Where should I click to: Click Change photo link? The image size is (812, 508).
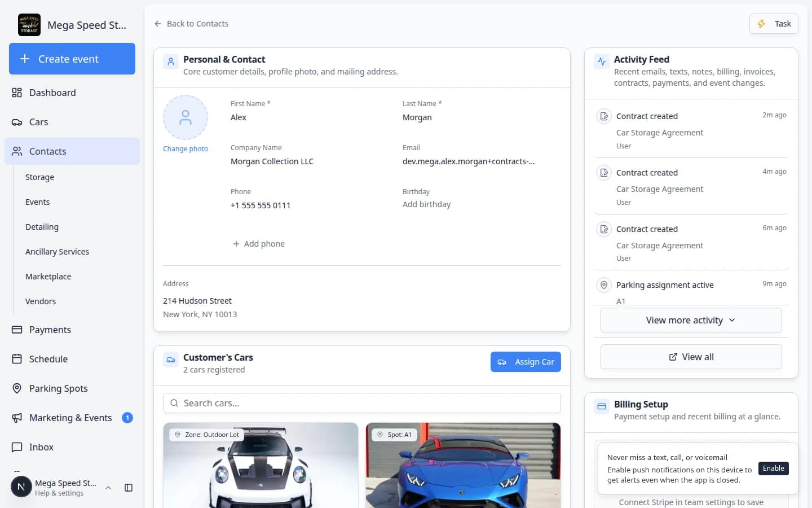[186, 149]
